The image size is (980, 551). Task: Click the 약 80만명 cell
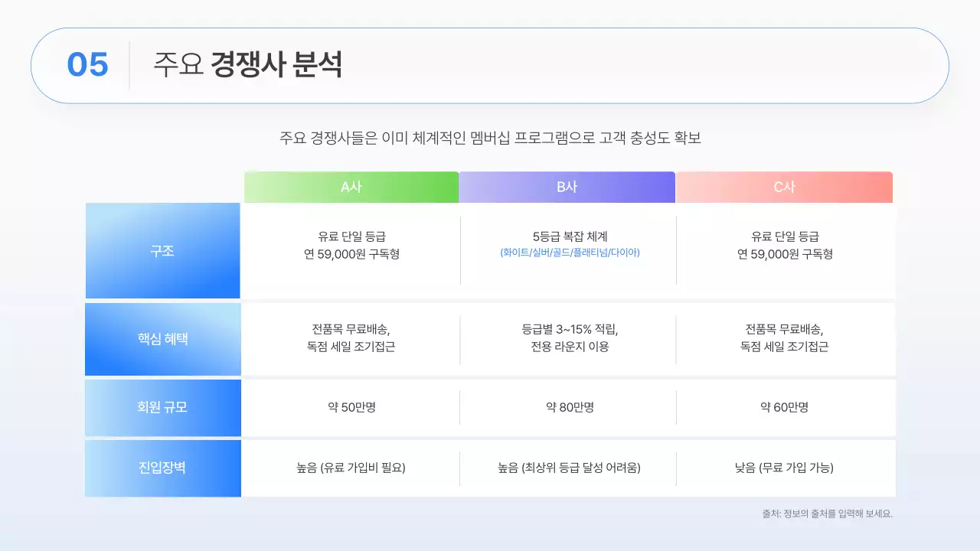(569, 408)
